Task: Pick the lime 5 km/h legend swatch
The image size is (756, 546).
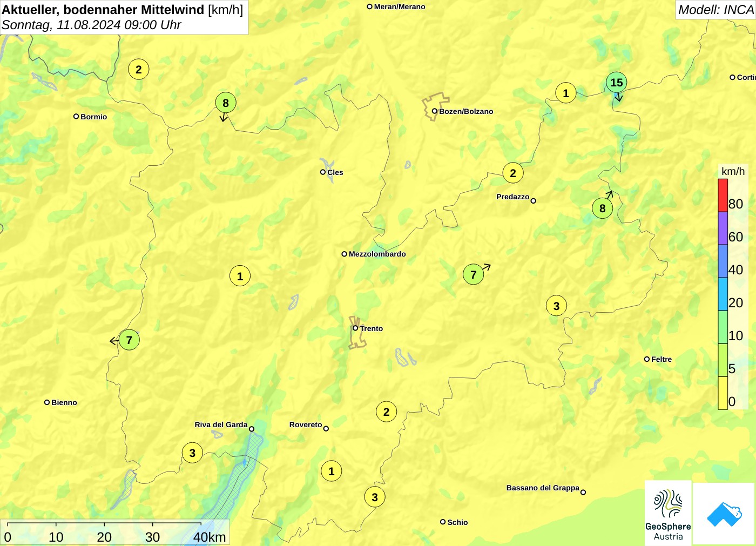Action: pyautogui.click(x=723, y=360)
